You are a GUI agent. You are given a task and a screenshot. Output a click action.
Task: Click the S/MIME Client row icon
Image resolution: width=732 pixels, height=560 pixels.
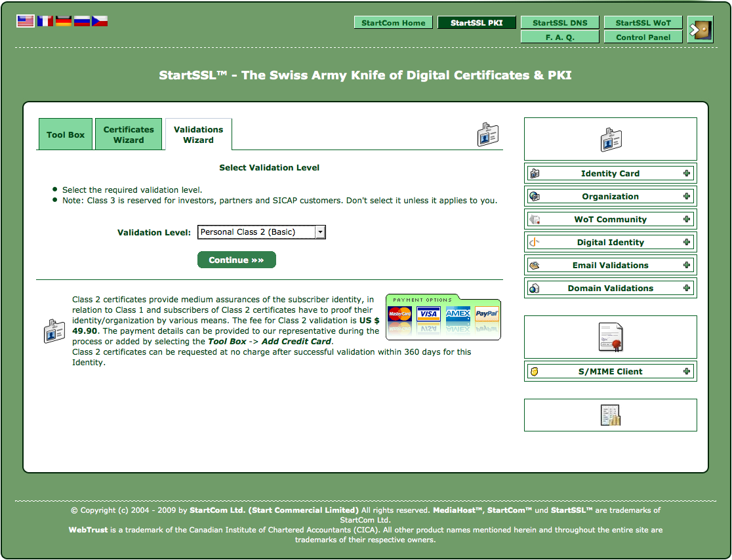535,371
